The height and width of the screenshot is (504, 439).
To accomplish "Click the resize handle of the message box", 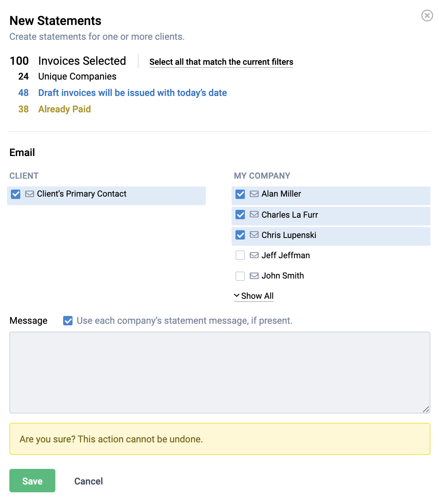I will coord(426,409).
